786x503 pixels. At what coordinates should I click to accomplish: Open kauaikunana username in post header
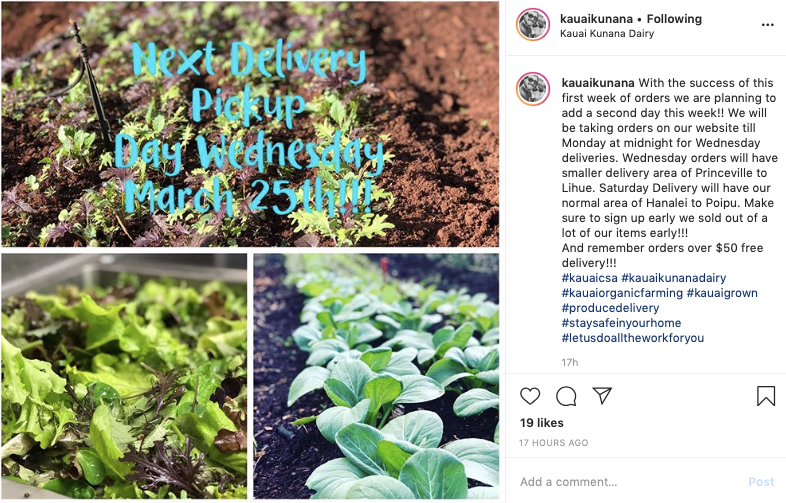point(596,19)
